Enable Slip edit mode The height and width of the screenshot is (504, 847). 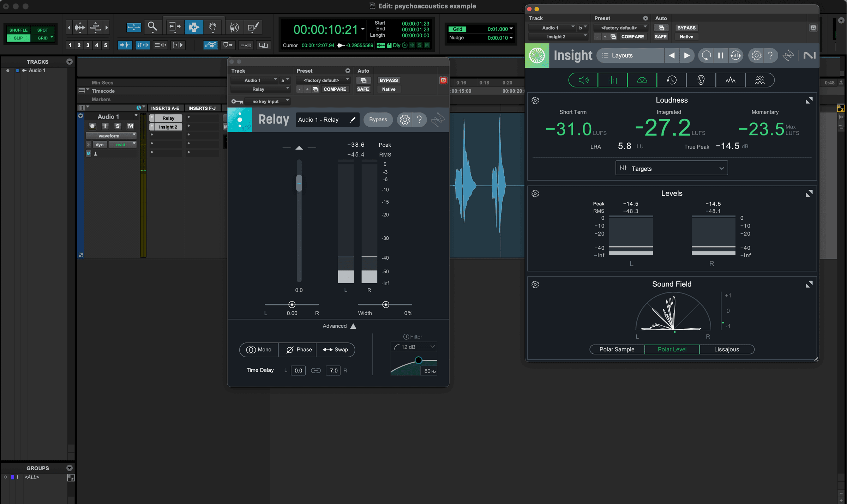tap(18, 38)
